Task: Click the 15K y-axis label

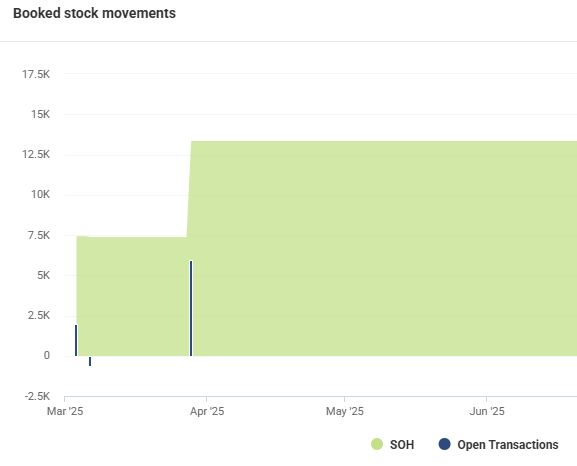Action: (x=40, y=114)
